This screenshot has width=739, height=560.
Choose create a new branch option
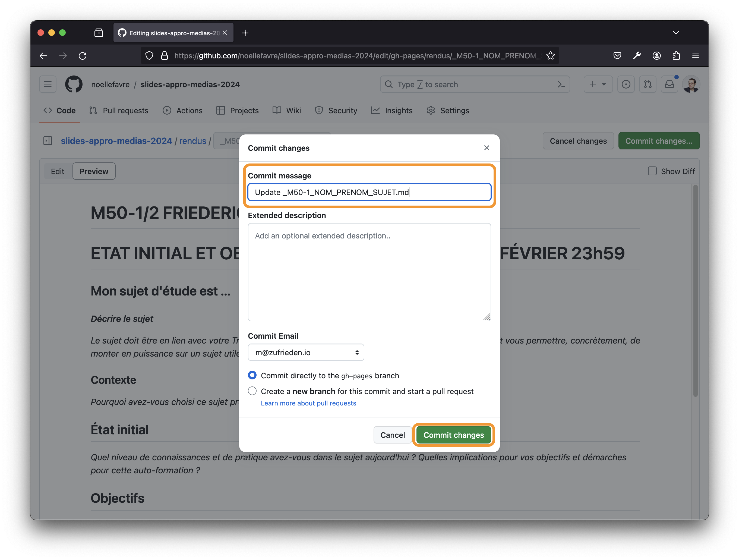click(x=252, y=391)
